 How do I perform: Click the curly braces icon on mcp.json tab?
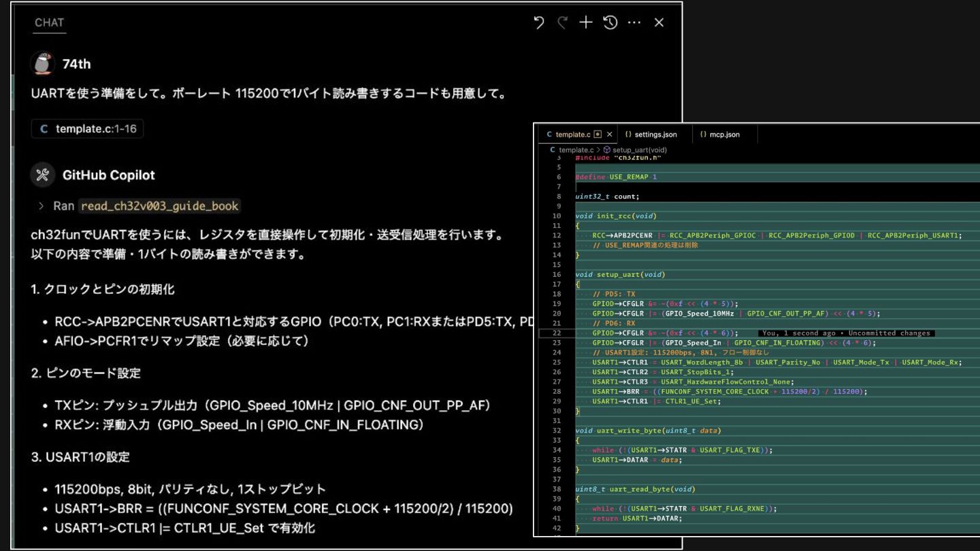(x=704, y=135)
